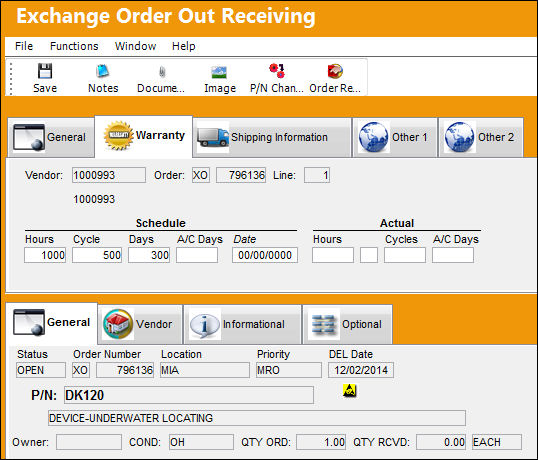This screenshot has height=460, width=538.
Task: Open the Help menu
Action: click(184, 46)
